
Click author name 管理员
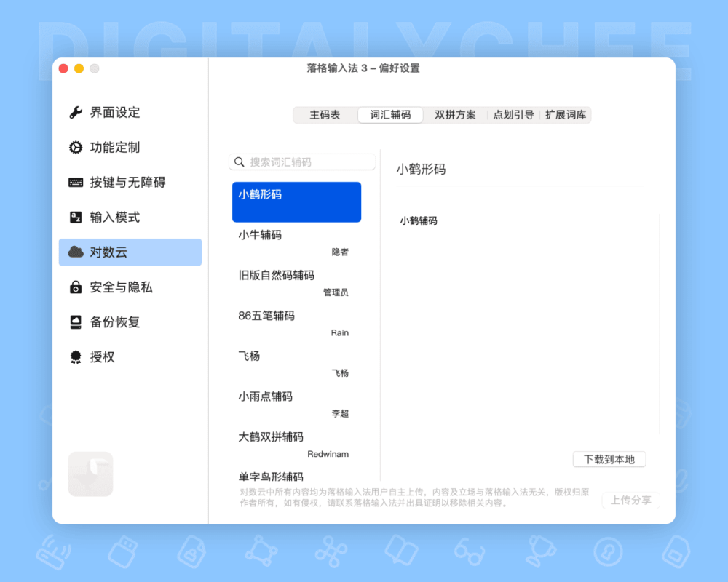[336, 292]
